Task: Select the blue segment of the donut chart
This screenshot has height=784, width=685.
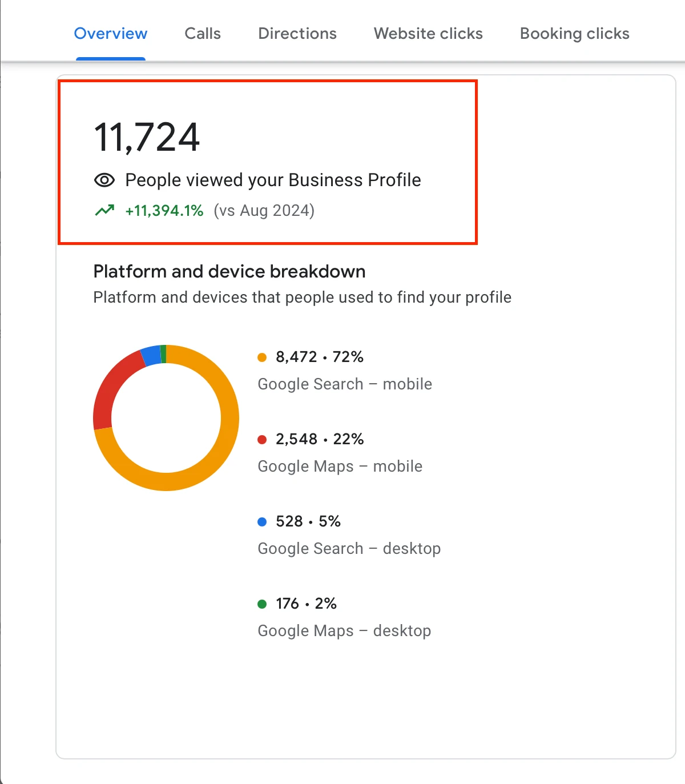Action: (151, 356)
